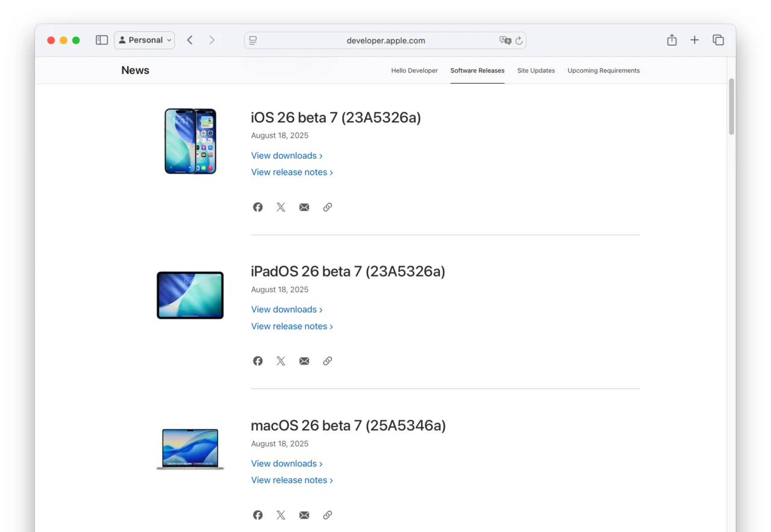This screenshot has width=771, height=532.
Task: Show the Safari tab overview
Action: pos(718,40)
